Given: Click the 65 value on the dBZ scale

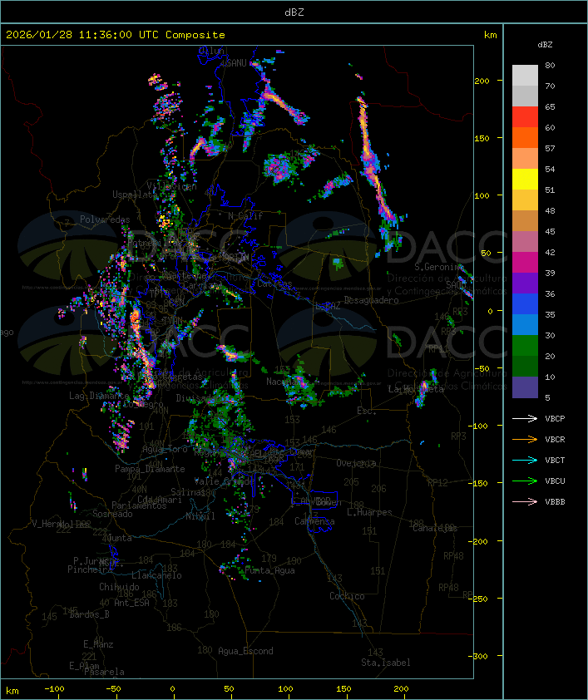Looking at the screenshot, I should pyautogui.click(x=550, y=106).
